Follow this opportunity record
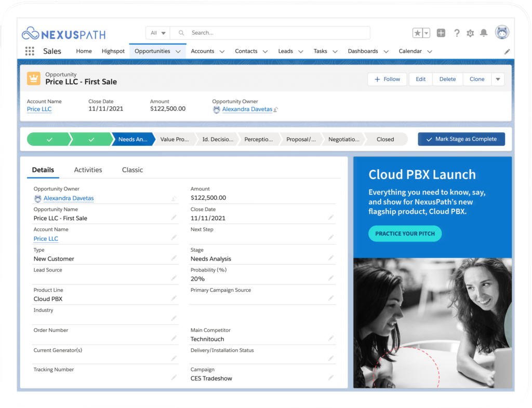 (387, 79)
